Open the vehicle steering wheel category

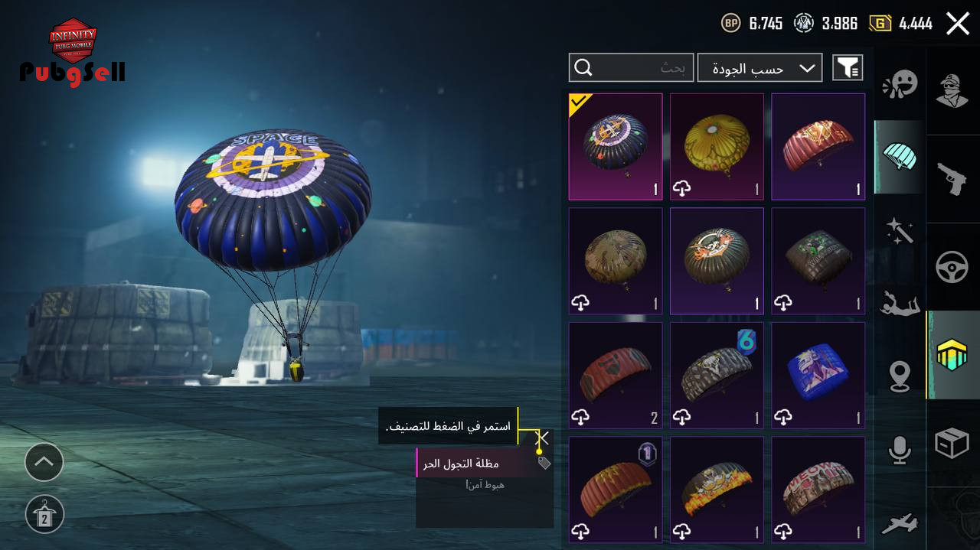952,267
